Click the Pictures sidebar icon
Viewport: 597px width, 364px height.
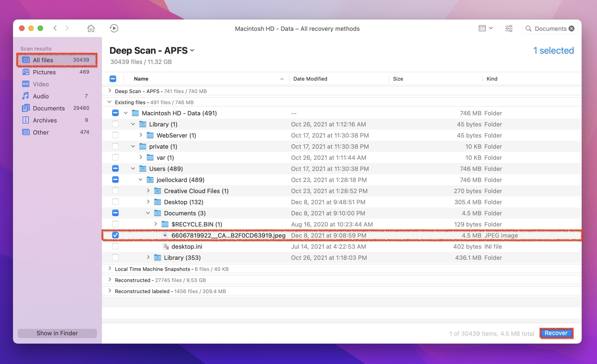point(26,72)
